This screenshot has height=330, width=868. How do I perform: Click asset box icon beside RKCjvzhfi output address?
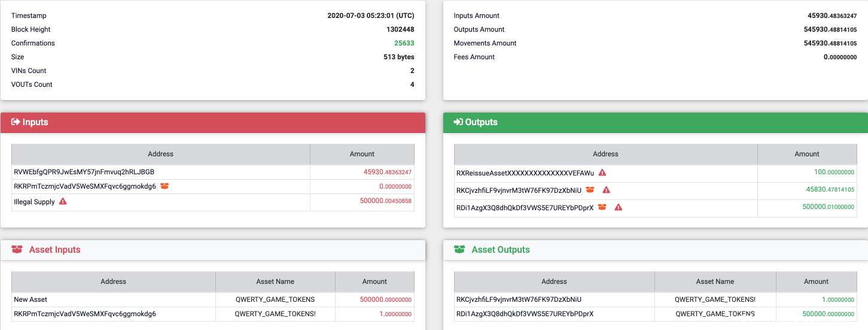[x=590, y=190]
